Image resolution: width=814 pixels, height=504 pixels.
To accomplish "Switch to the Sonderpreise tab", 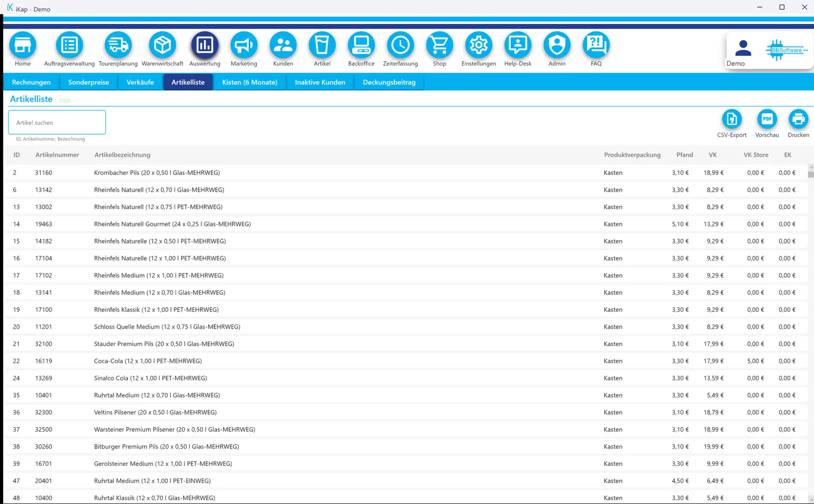I will point(89,82).
